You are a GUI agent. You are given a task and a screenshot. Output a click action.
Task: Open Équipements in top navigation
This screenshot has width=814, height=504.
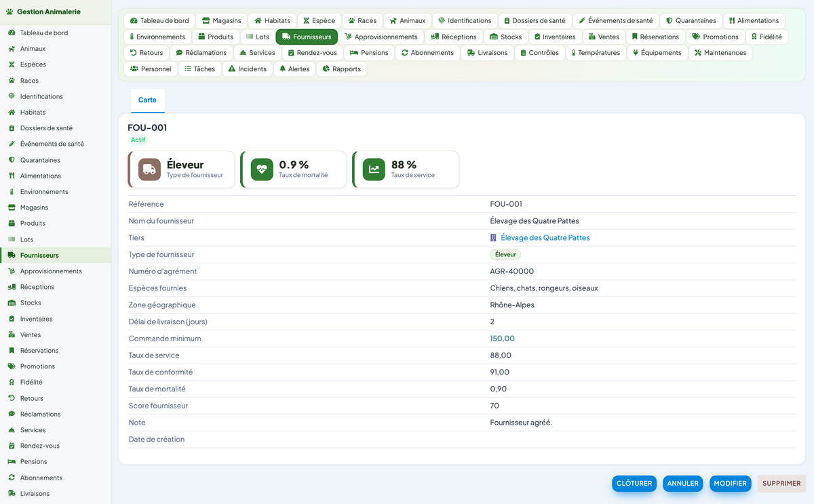(657, 53)
